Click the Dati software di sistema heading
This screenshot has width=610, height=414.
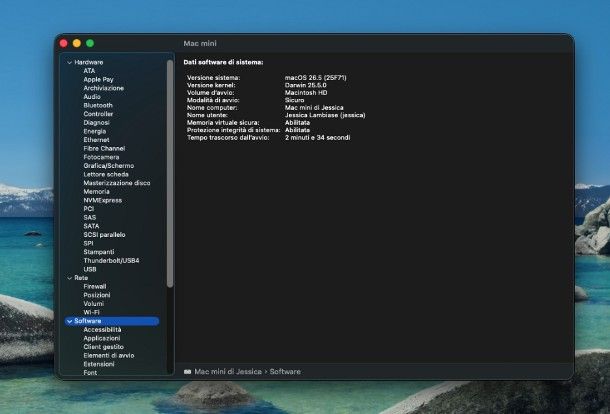coord(223,62)
